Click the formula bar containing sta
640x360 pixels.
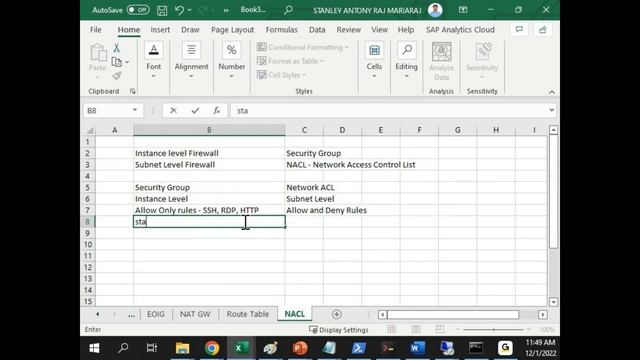389,111
